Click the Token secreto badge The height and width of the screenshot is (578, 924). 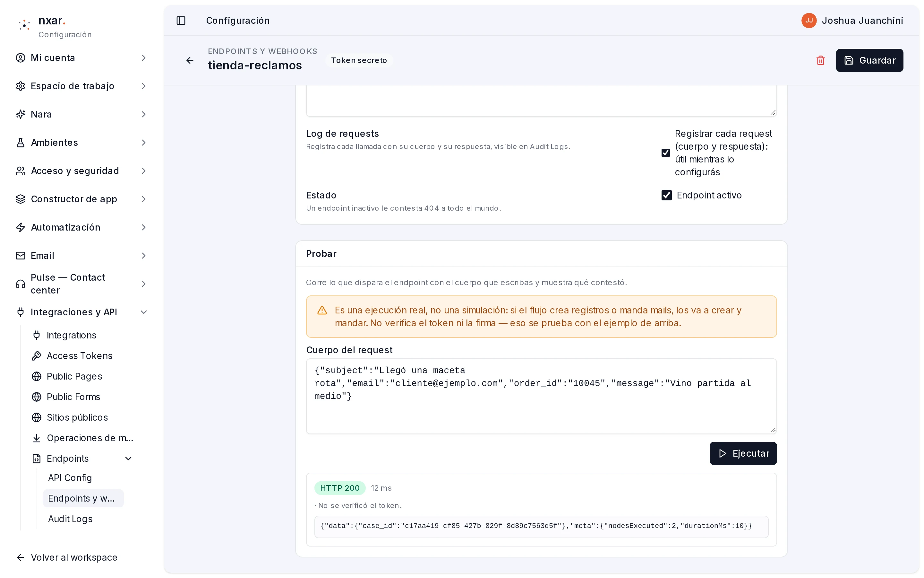359,60
